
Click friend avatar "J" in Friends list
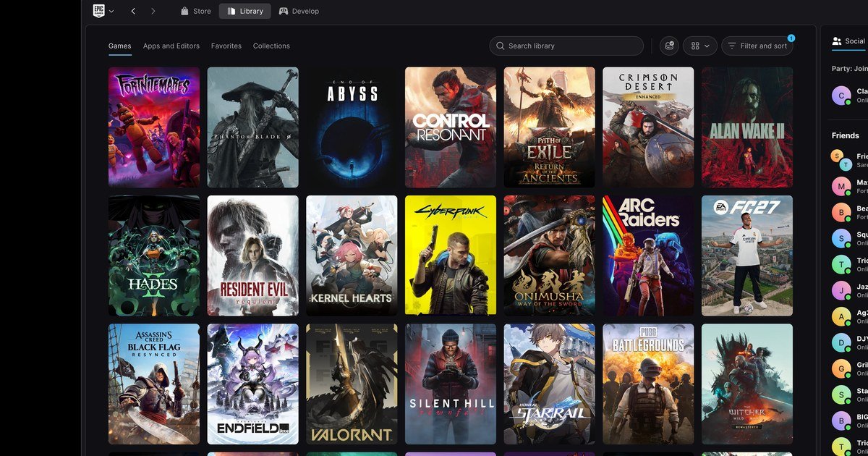point(841,290)
